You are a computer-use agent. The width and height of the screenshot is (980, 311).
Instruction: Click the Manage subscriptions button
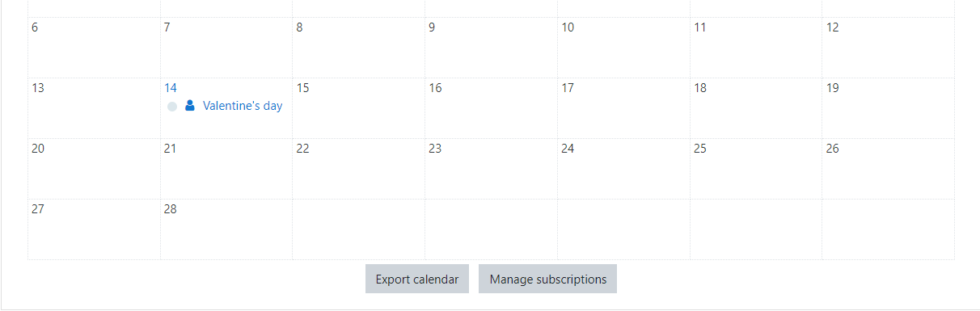547,279
